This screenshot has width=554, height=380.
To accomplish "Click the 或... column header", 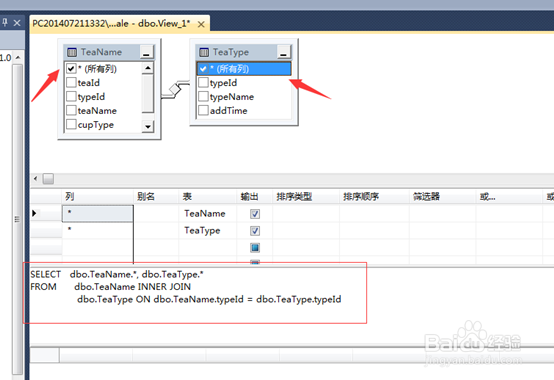I will pos(509,196).
